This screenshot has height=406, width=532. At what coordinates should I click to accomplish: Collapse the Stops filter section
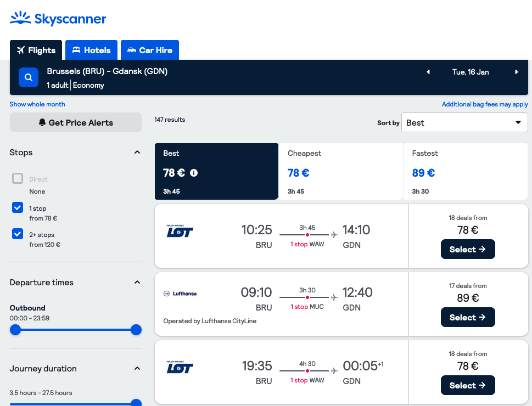137,153
